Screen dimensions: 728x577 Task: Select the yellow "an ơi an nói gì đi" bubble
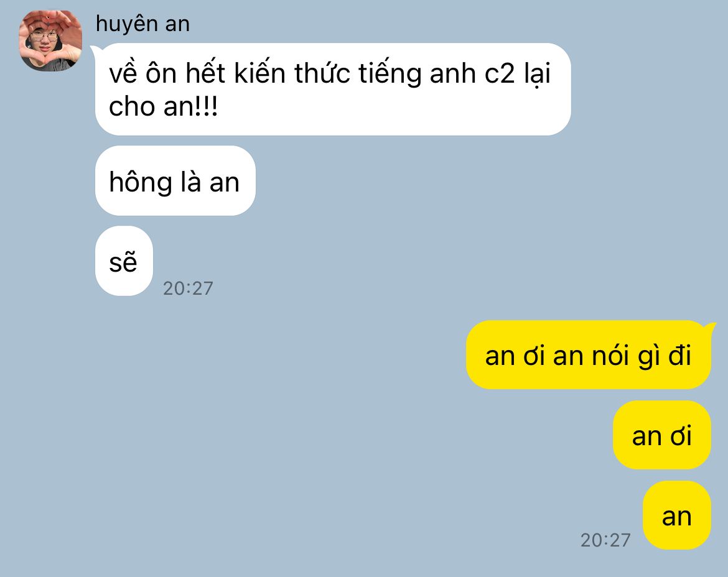click(588, 355)
